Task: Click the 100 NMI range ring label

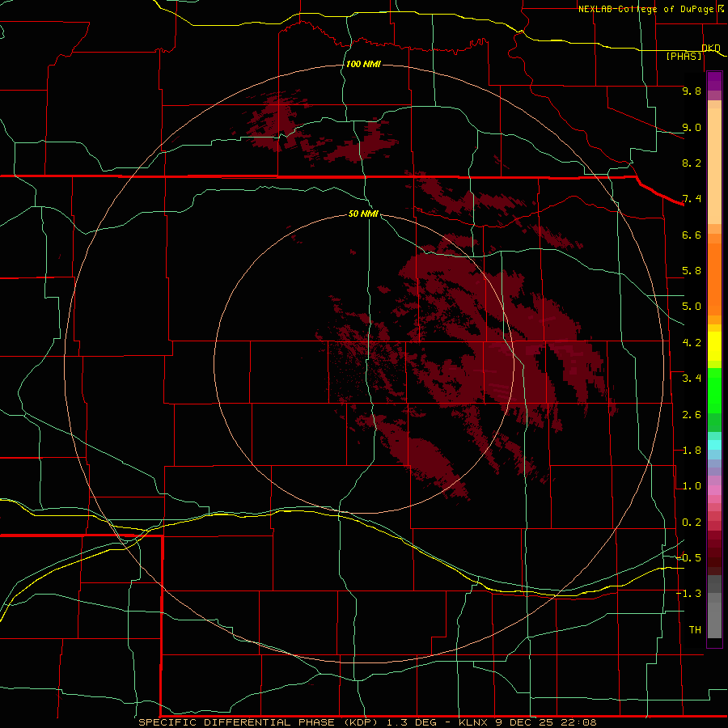Action: (x=363, y=64)
